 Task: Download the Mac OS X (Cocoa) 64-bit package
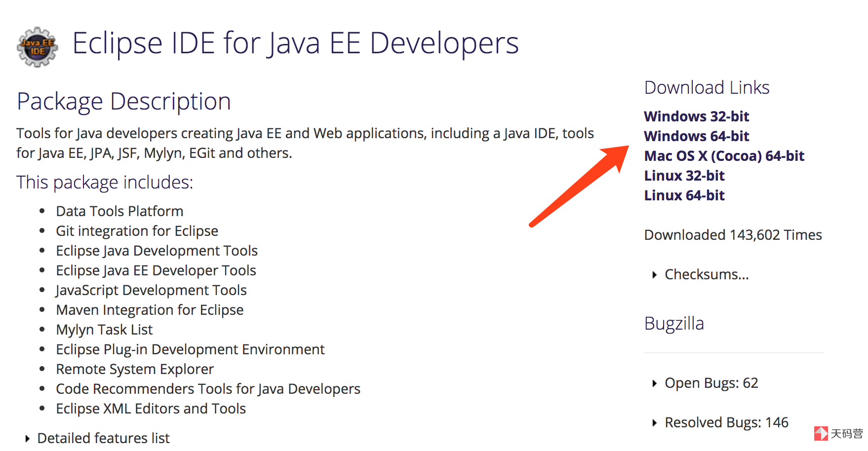pyautogui.click(x=724, y=156)
